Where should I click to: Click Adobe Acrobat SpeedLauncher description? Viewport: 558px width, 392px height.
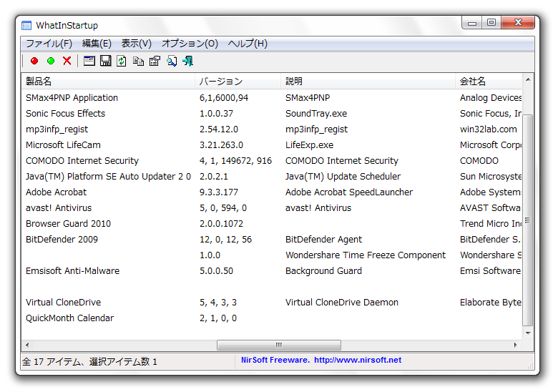349,192
